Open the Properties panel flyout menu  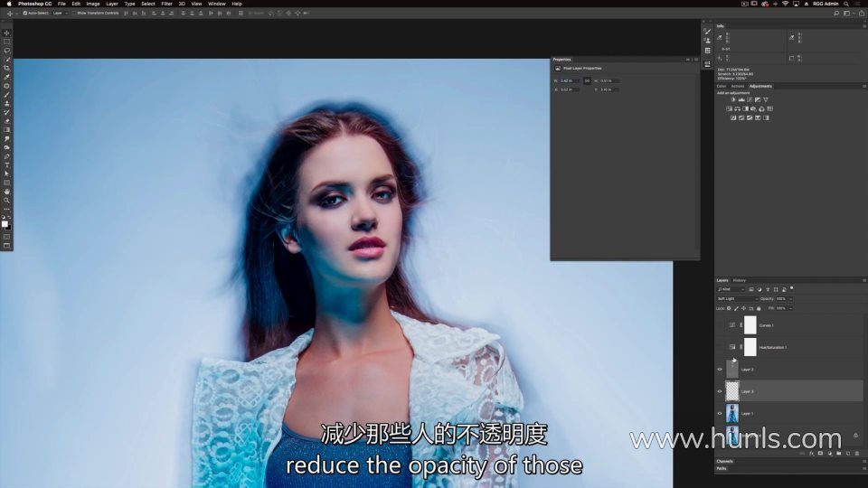[696, 60]
